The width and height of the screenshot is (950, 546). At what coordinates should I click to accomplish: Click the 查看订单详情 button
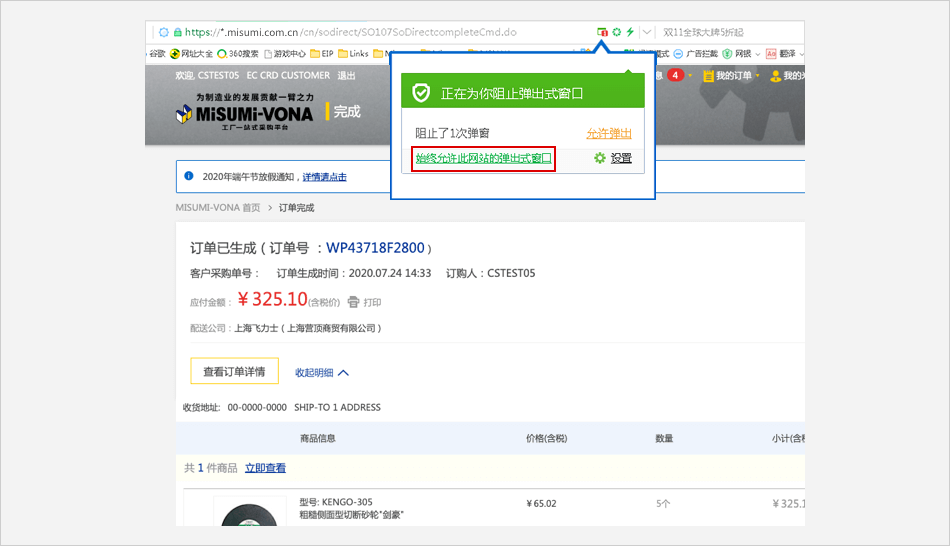[x=234, y=371]
